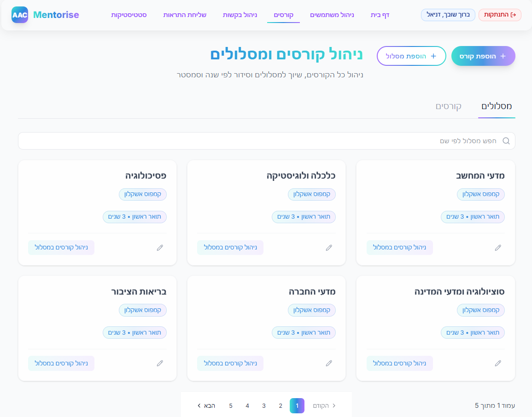This screenshot has height=417, width=532.
Task: Click the בריאות הציבור track title
Action: [x=139, y=291]
